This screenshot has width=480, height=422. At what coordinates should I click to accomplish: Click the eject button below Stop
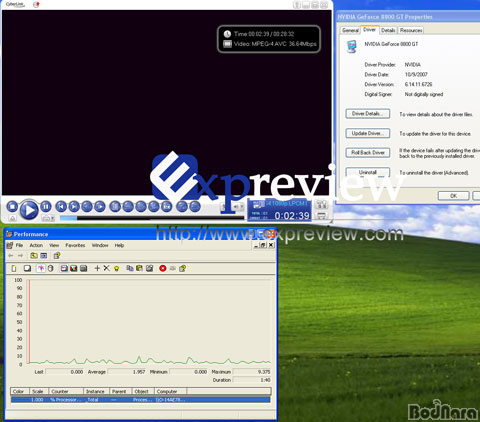click(12, 218)
